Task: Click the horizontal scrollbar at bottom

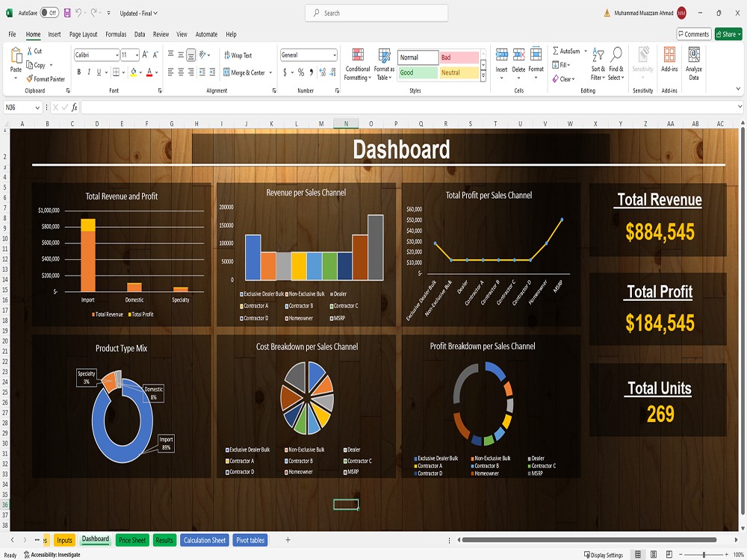Action: click(x=589, y=540)
